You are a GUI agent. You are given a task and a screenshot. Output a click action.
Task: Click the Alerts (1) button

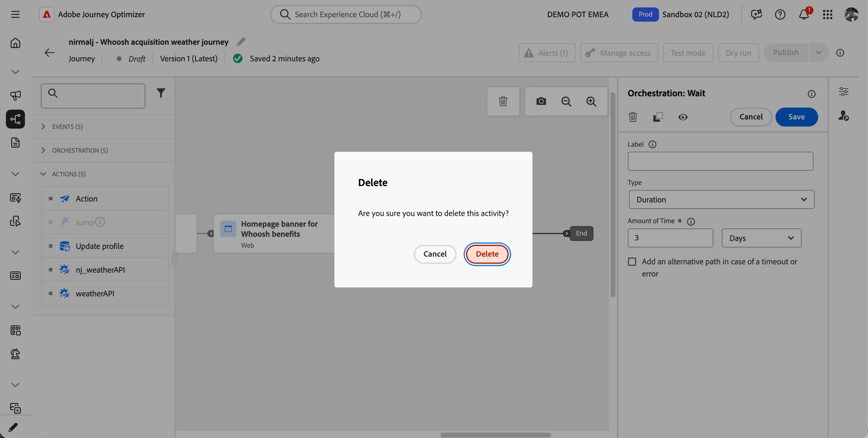[547, 52]
